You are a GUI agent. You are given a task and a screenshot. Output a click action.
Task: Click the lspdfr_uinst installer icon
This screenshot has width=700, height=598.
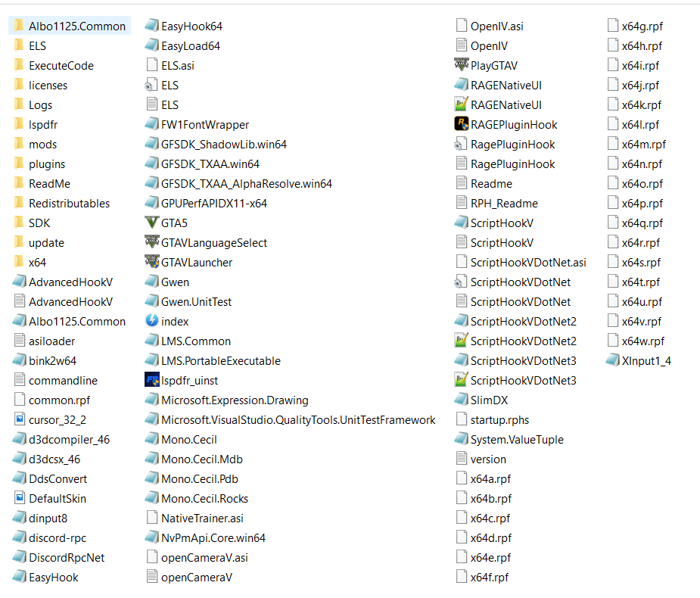(152, 380)
